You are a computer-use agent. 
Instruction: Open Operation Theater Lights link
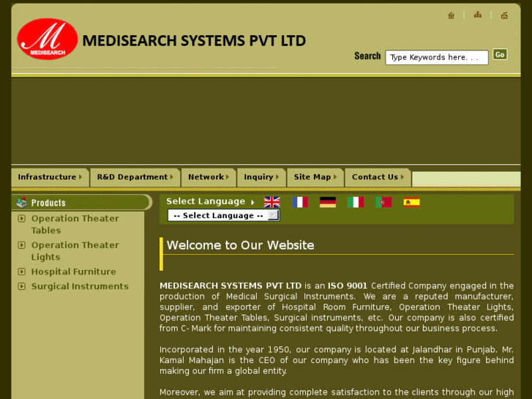[x=75, y=251]
